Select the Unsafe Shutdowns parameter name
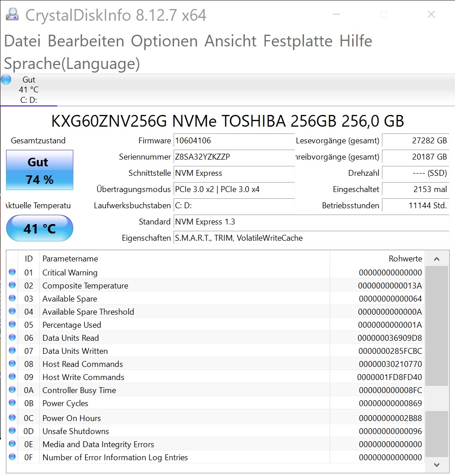455x476 pixels. pos(76,431)
